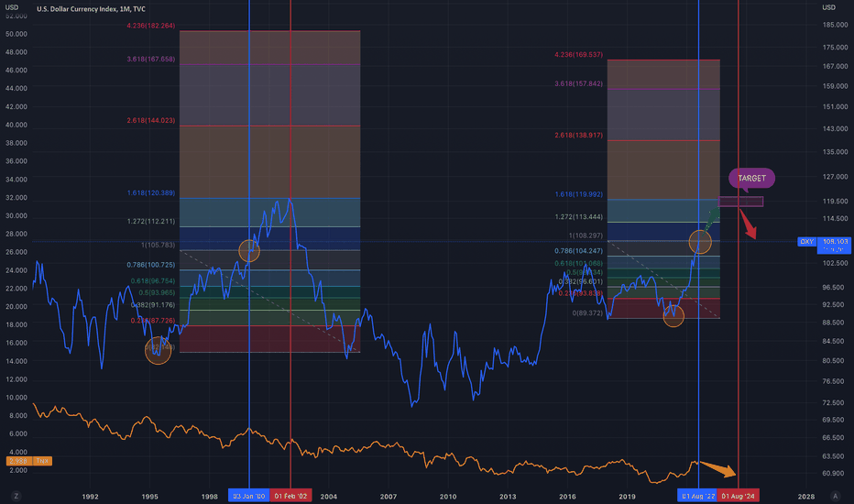Select the 01 Feb '02 date marker
The height and width of the screenshot is (504, 854).
point(290,496)
